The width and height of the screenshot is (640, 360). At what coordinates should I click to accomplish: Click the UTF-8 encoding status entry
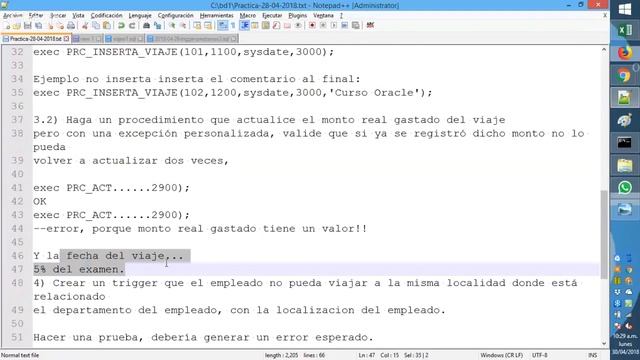540,355
